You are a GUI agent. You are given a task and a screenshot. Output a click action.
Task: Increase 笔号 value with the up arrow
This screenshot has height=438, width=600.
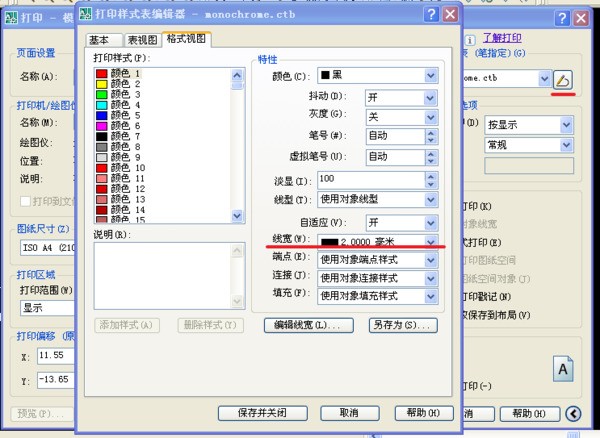pos(431,131)
